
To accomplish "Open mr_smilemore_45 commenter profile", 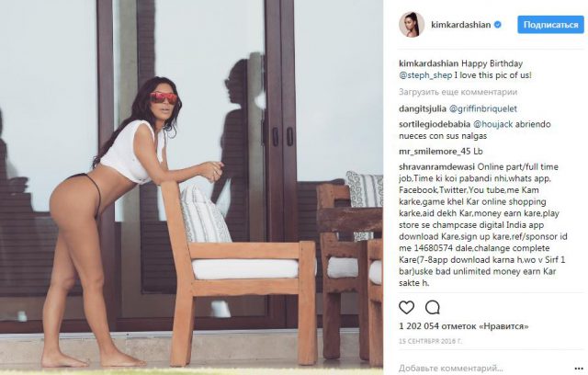I will pos(430,152).
